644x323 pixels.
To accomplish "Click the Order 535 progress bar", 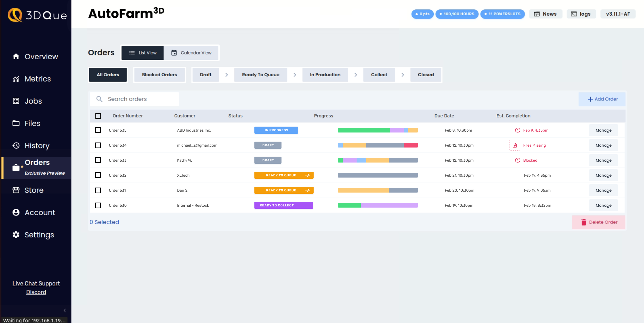I will pos(378,130).
